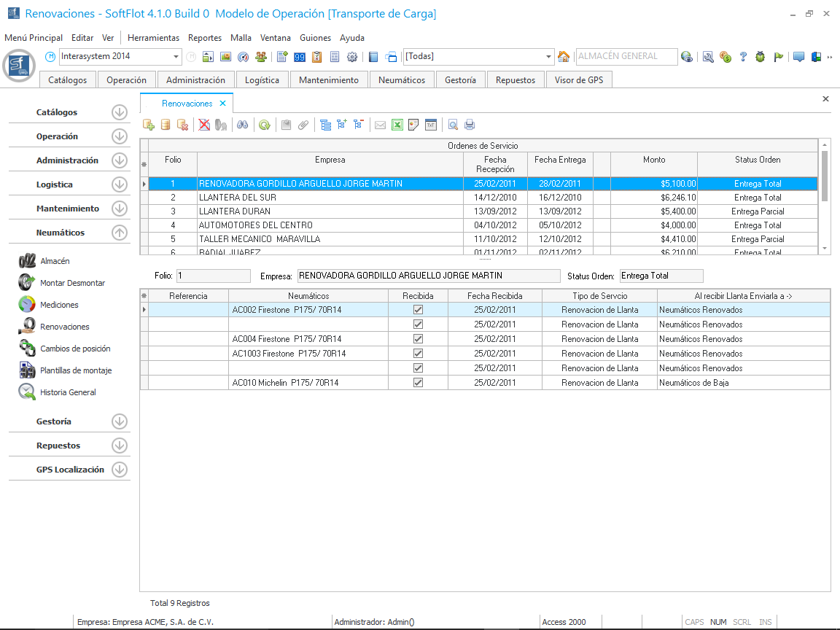Click the paperclip attachment icon
840x630 pixels.
303,125
